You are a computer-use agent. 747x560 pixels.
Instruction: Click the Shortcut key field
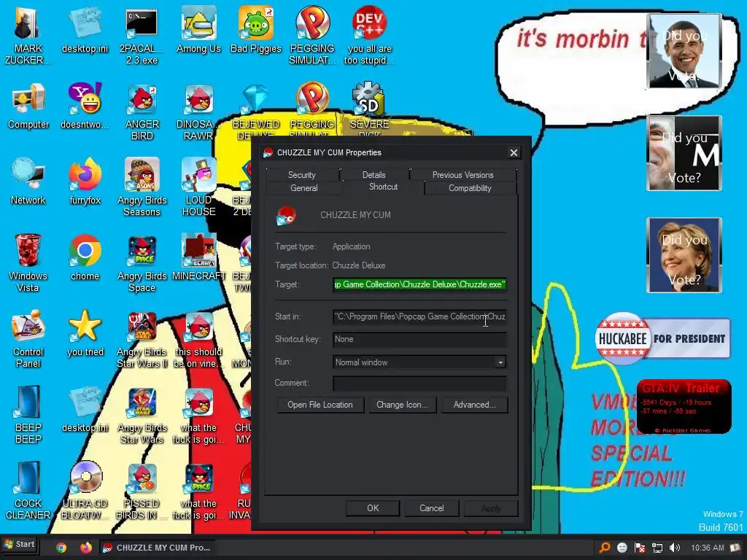tap(419, 339)
